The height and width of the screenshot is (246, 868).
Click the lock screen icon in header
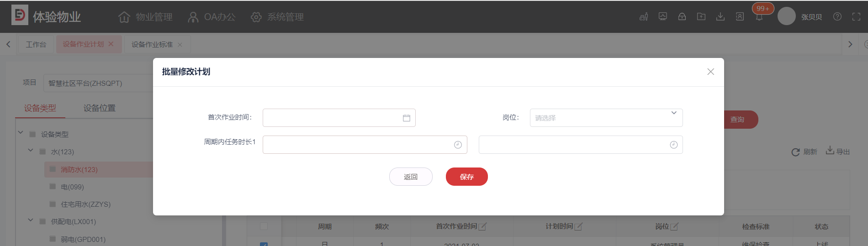point(682,16)
